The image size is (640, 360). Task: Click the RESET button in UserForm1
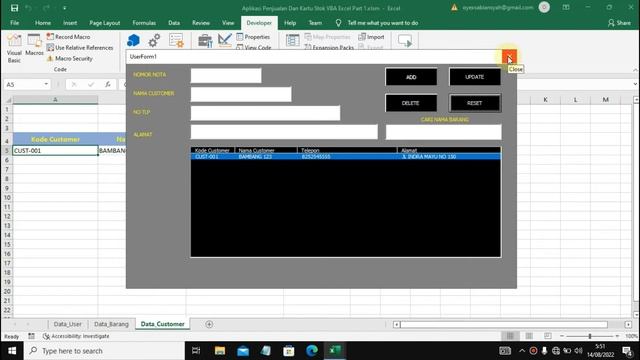click(475, 103)
